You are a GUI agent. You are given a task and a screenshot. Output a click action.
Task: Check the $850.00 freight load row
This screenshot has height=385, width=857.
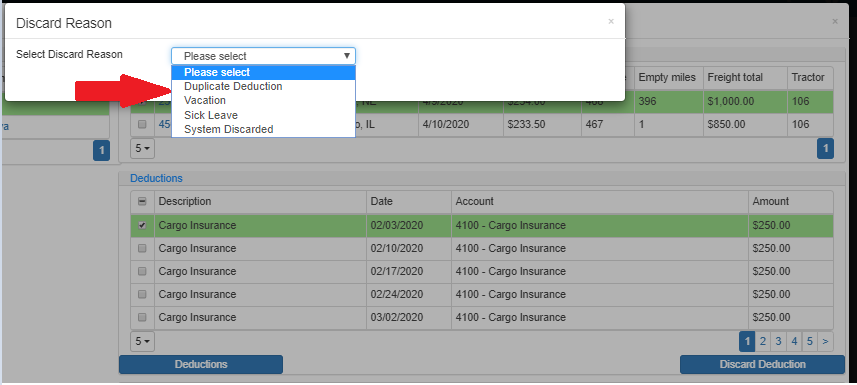(x=142, y=125)
